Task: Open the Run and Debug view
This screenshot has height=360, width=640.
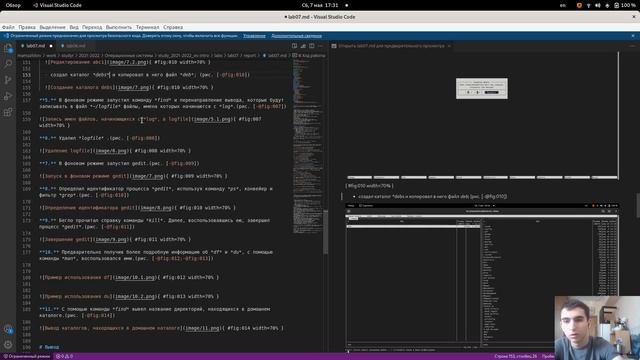Action: (x=8, y=96)
